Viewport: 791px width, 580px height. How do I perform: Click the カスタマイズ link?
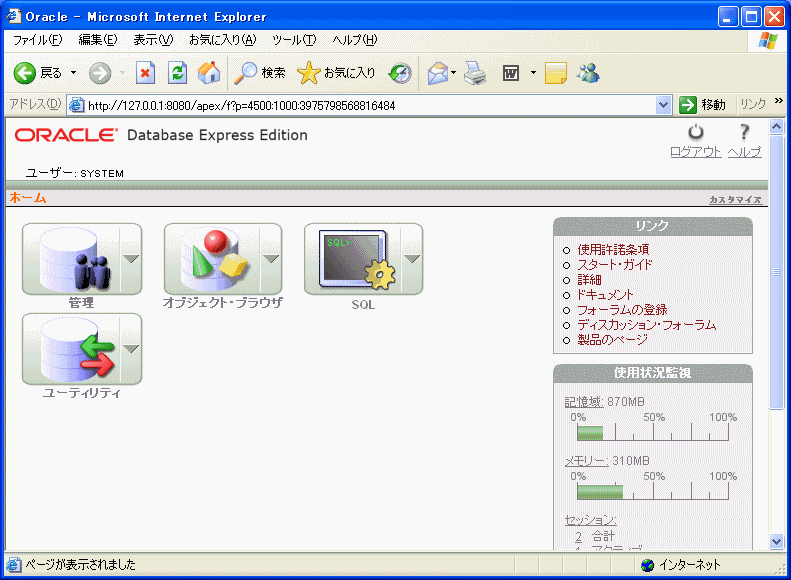pyautogui.click(x=736, y=200)
